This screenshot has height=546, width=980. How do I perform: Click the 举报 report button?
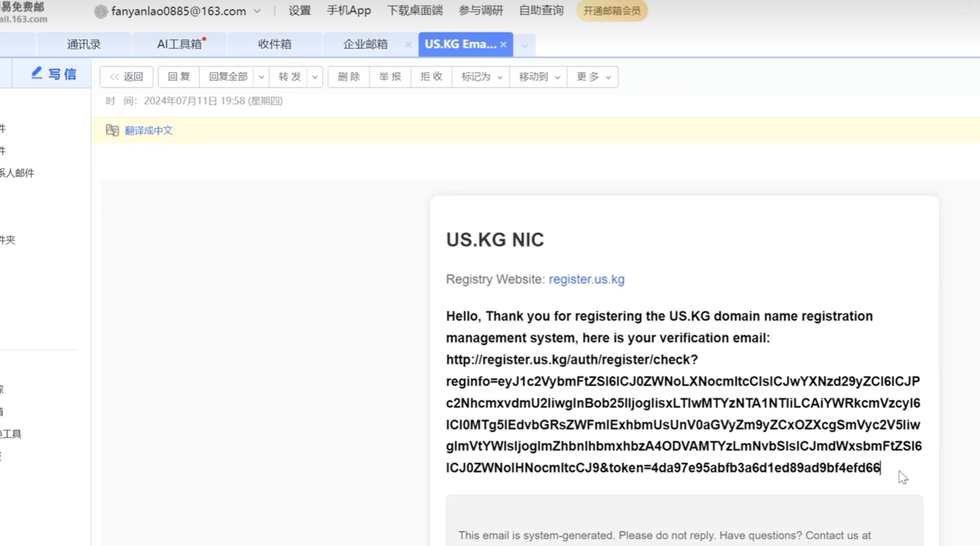tap(390, 77)
